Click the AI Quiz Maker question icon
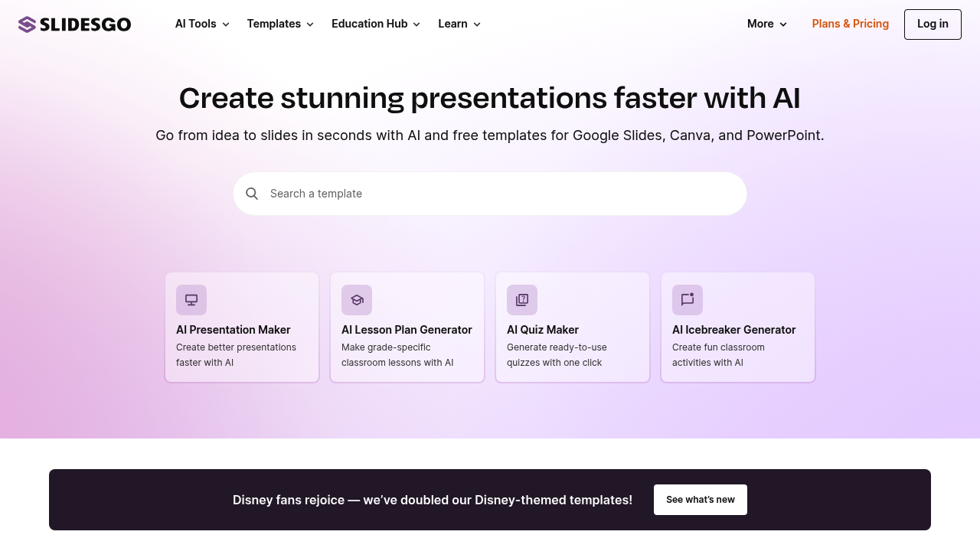 (x=522, y=300)
